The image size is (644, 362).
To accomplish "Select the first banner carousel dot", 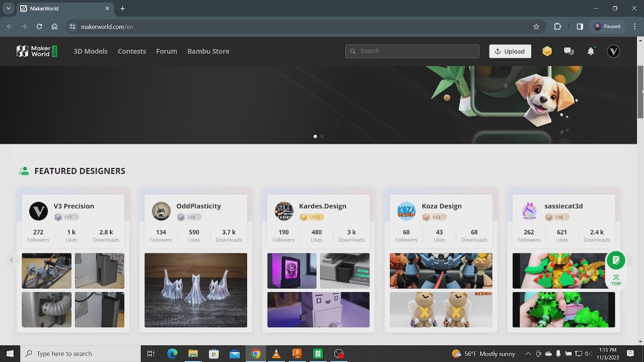I will [x=315, y=136].
